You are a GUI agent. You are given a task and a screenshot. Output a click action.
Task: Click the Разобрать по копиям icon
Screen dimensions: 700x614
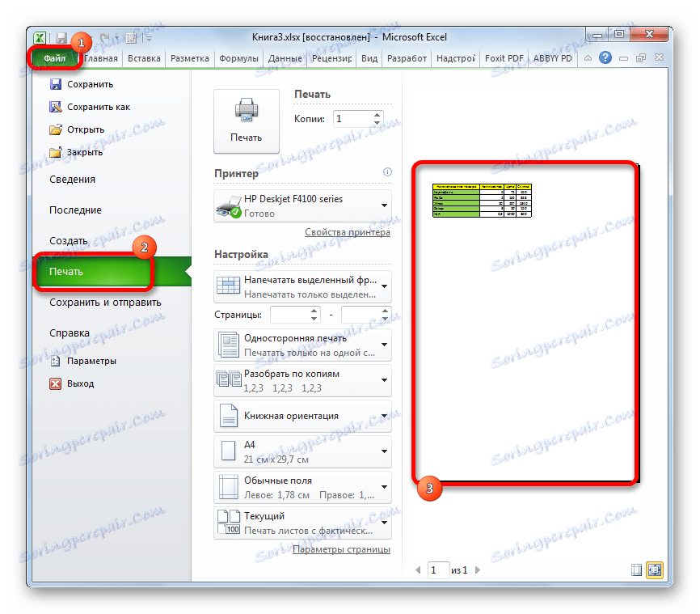[229, 379]
